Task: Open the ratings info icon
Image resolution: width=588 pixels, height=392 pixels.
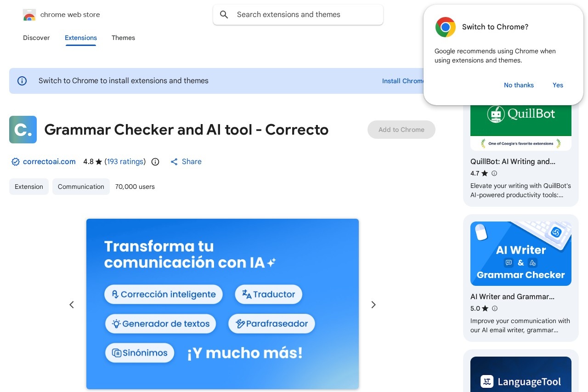Action: tap(155, 162)
